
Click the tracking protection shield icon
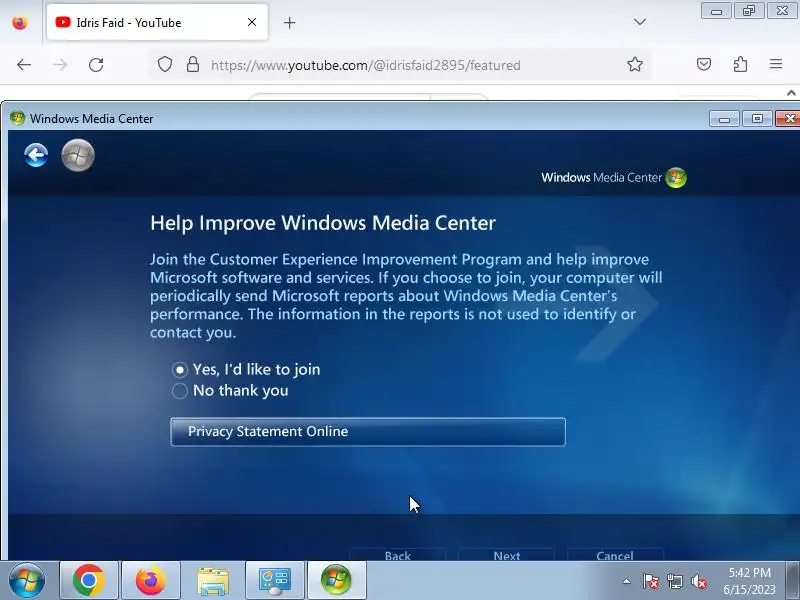[x=165, y=64]
